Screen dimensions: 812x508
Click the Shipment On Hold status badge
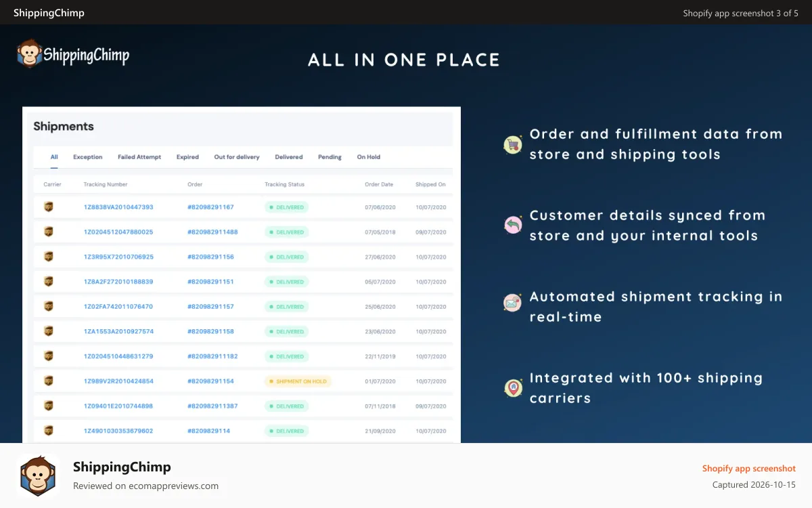pos(298,381)
